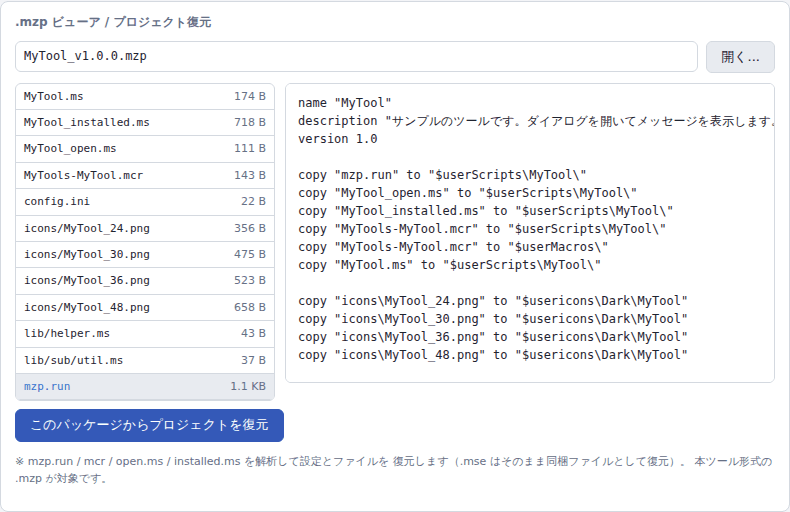Select lib/helper.ms in the file list
This screenshot has height=512, width=790.
(x=145, y=334)
